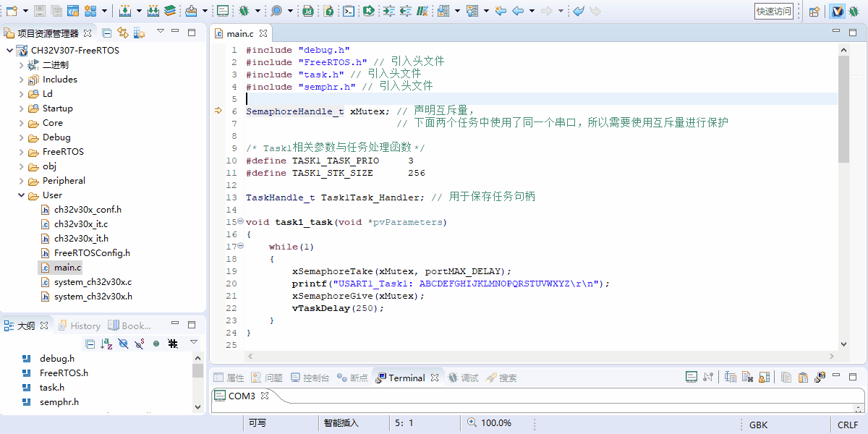
Task: Expand the Peripheral folder
Action: pyautogui.click(x=21, y=181)
